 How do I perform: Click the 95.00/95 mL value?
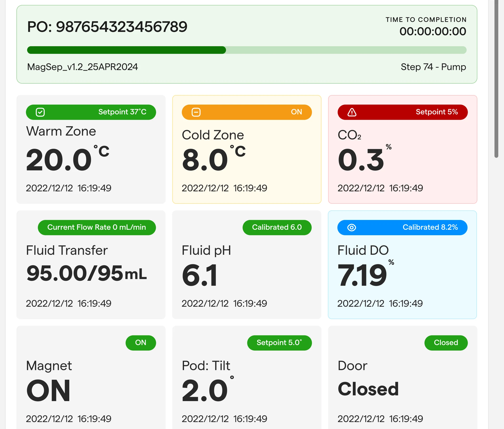pos(86,273)
